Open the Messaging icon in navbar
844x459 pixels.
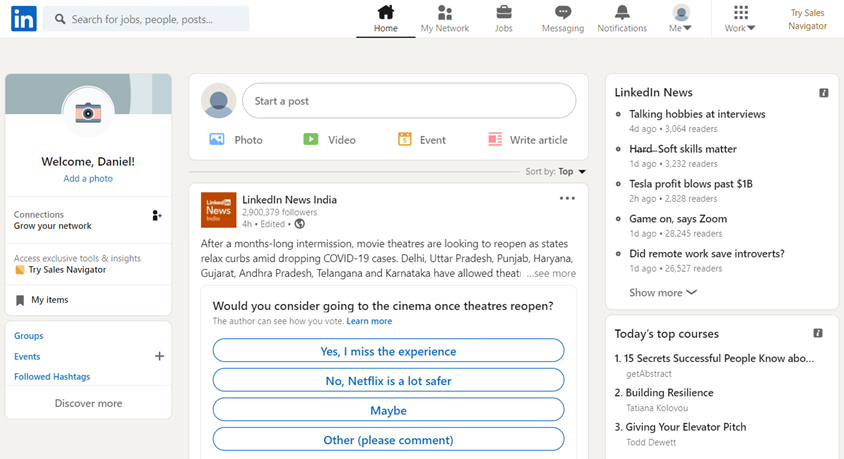(563, 13)
